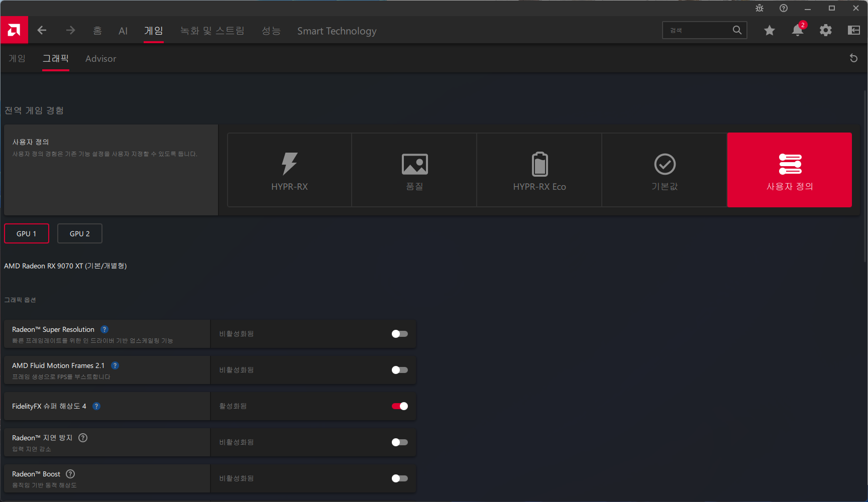Switch to the 게임 sub-tab
Image resolution: width=868 pixels, height=502 pixels.
(x=17, y=58)
